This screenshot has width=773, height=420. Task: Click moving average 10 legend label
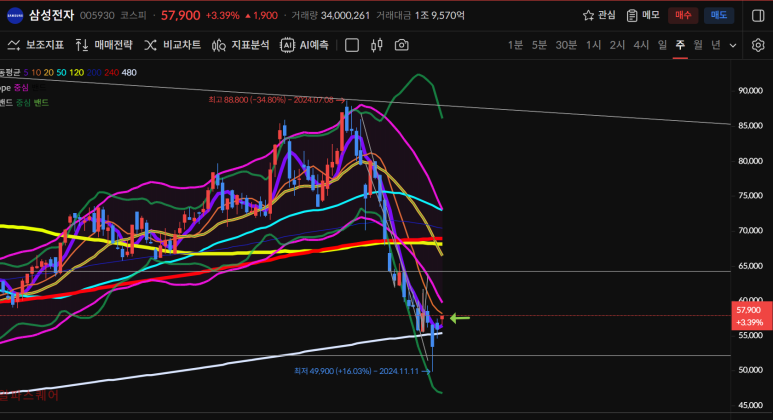(x=36, y=72)
